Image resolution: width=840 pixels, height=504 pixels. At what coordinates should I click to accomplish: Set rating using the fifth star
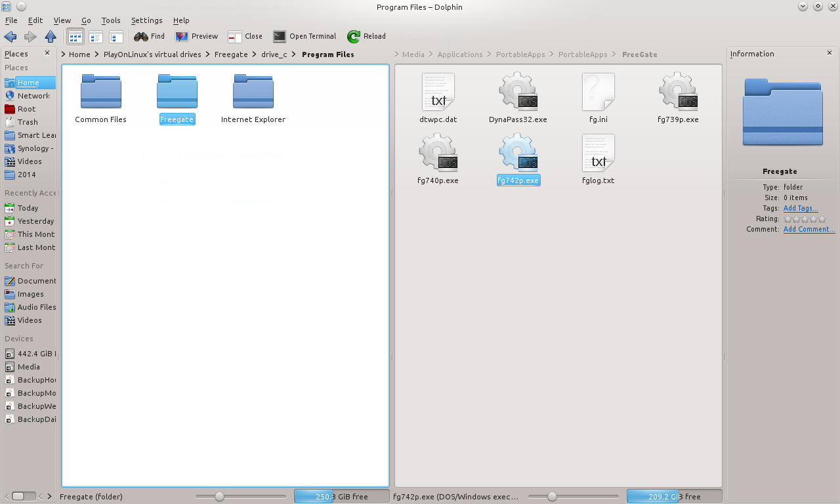[822, 219]
